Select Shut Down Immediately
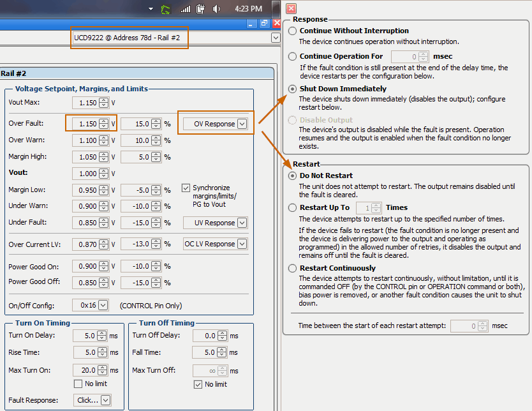 (292, 89)
